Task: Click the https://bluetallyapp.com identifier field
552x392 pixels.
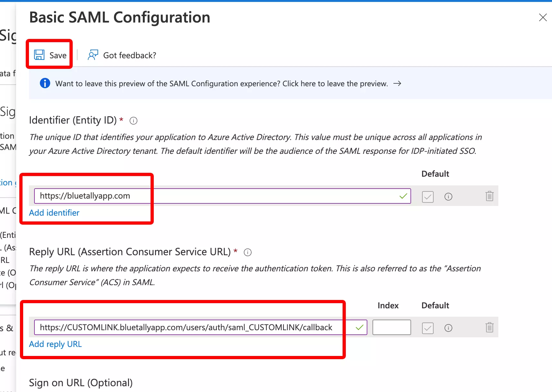Action: click(222, 196)
